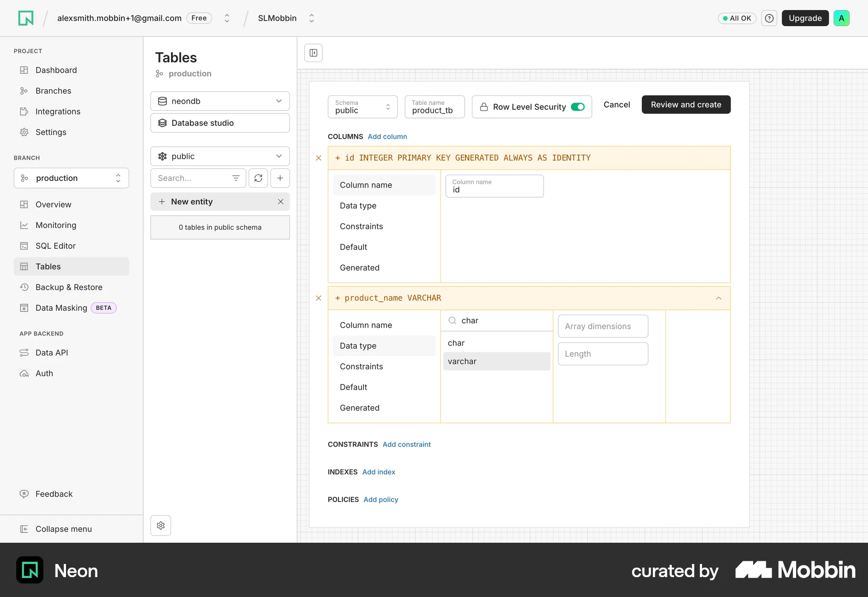This screenshot has height=597, width=868.
Task: Collapse the product_name column section
Action: coord(719,298)
